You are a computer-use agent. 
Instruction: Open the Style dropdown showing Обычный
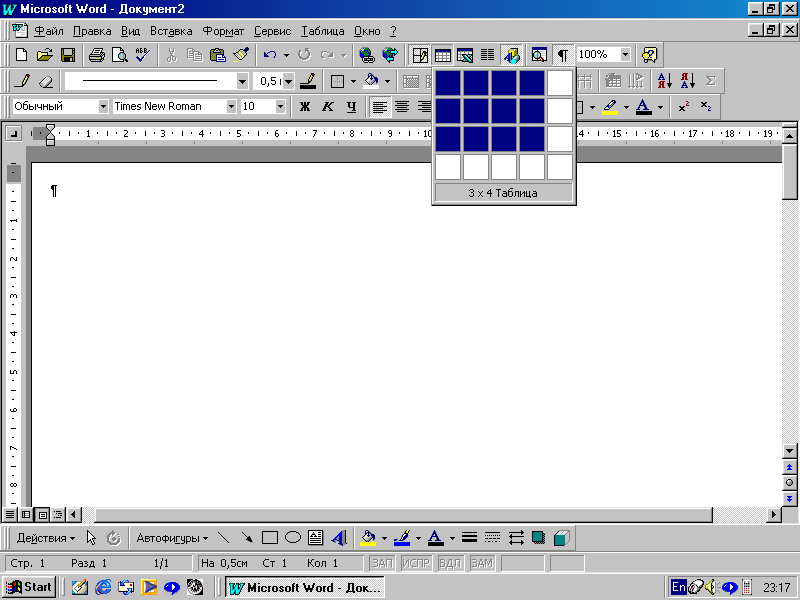click(x=104, y=107)
